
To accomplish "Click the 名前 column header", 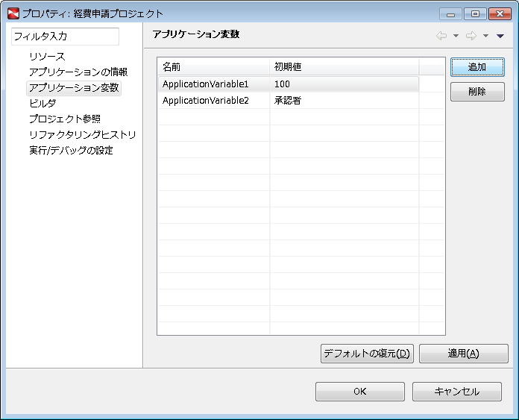I will tap(213, 67).
